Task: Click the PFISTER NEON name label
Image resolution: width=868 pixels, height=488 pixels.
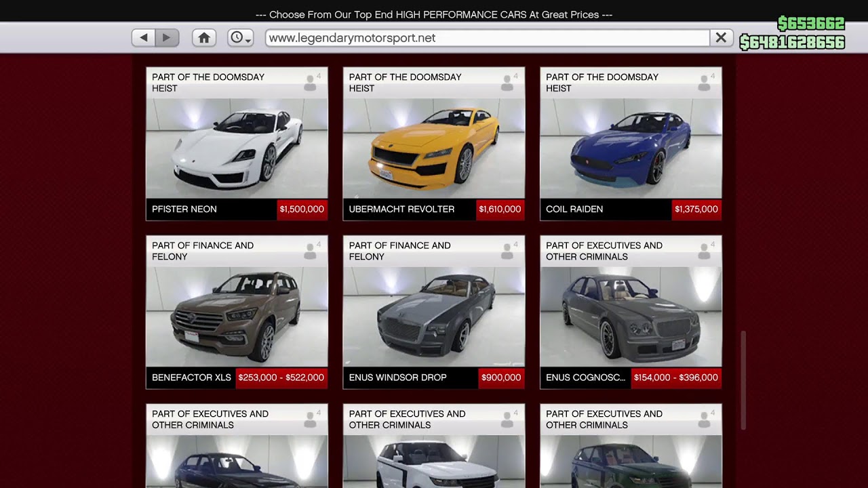Action: [x=184, y=209]
